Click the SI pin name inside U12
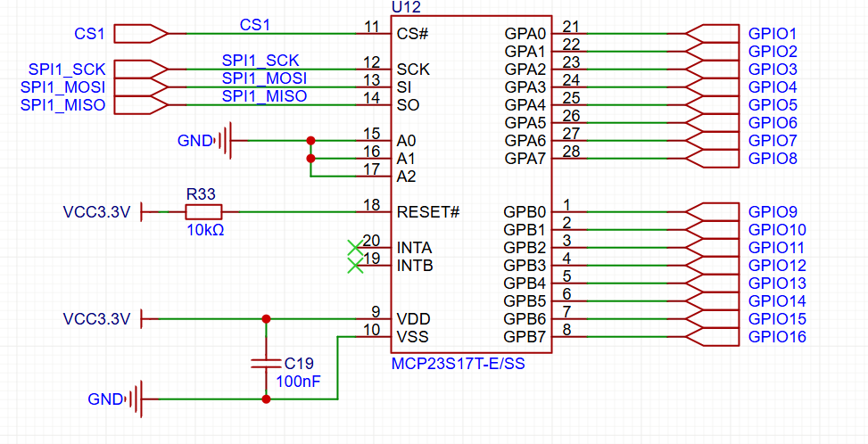Screen dimensions: 868x444 (x=405, y=87)
